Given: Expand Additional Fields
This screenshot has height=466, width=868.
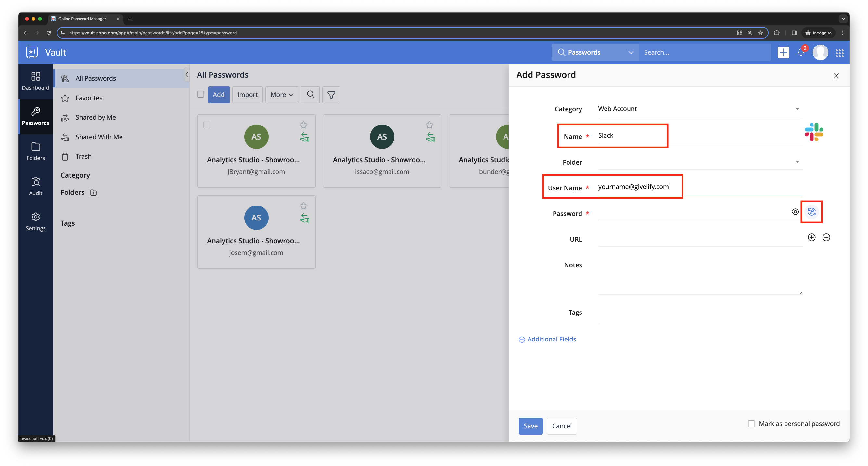Looking at the screenshot, I should [x=547, y=339].
